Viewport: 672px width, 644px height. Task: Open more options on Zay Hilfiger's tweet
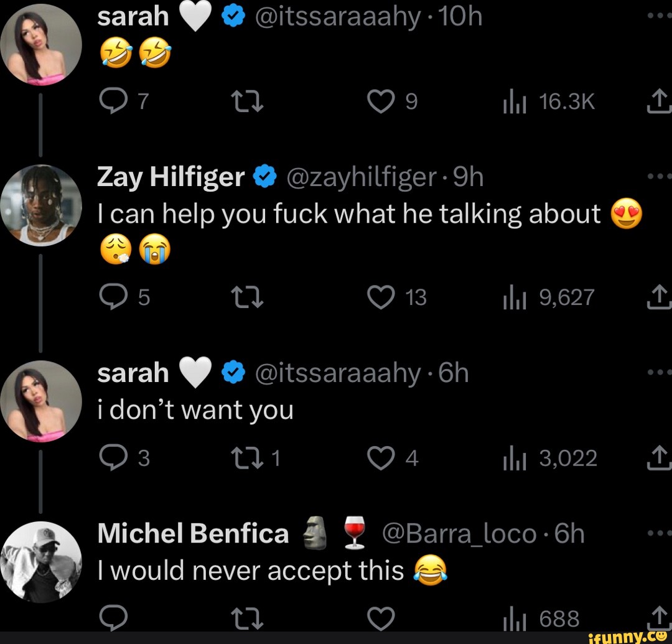click(661, 176)
